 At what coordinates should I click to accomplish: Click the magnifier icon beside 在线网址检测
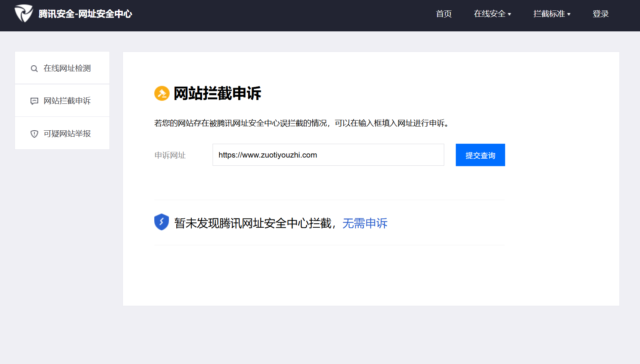(x=34, y=69)
